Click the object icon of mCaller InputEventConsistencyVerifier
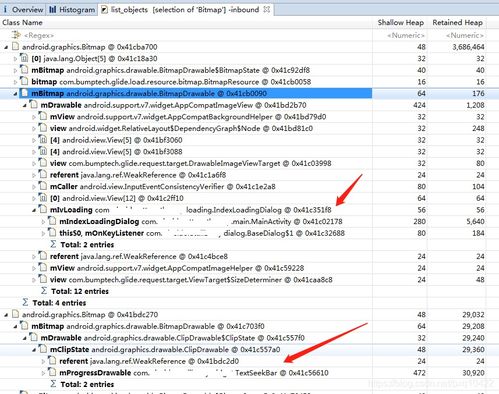This screenshot has width=499, height=394. 43,186
